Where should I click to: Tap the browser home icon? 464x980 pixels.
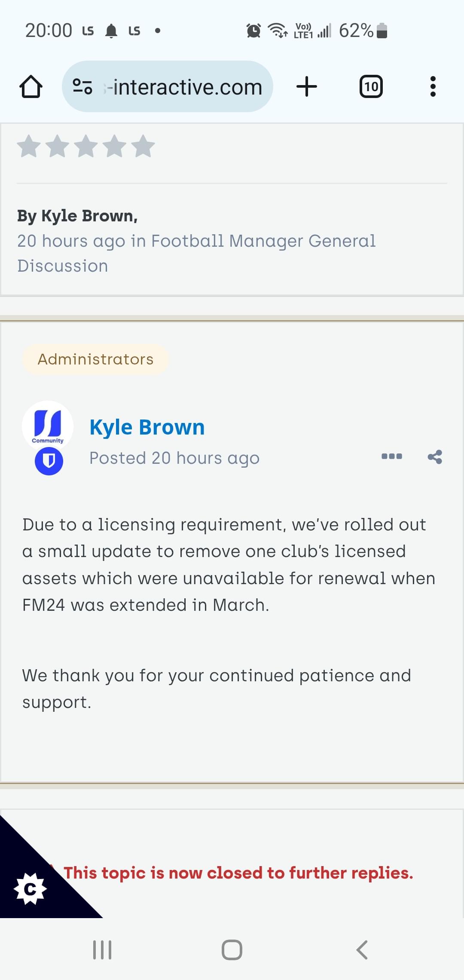pyautogui.click(x=31, y=87)
